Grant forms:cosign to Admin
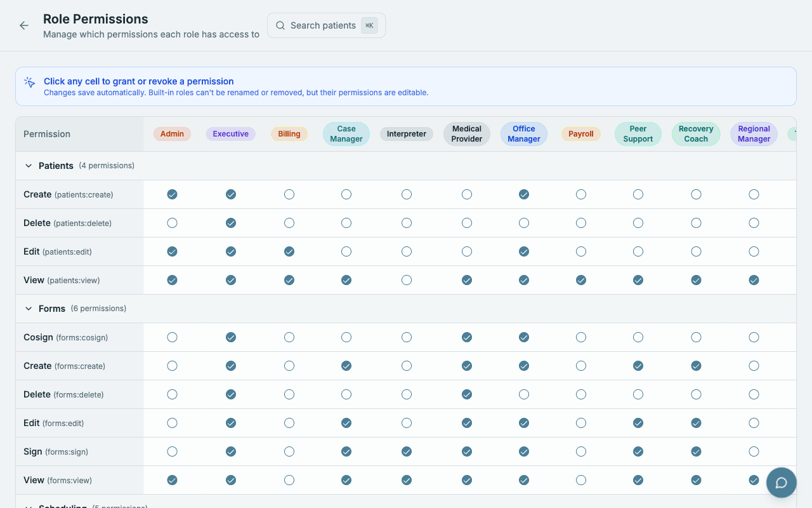This screenshot has width=812, height=508. [172, 337]
